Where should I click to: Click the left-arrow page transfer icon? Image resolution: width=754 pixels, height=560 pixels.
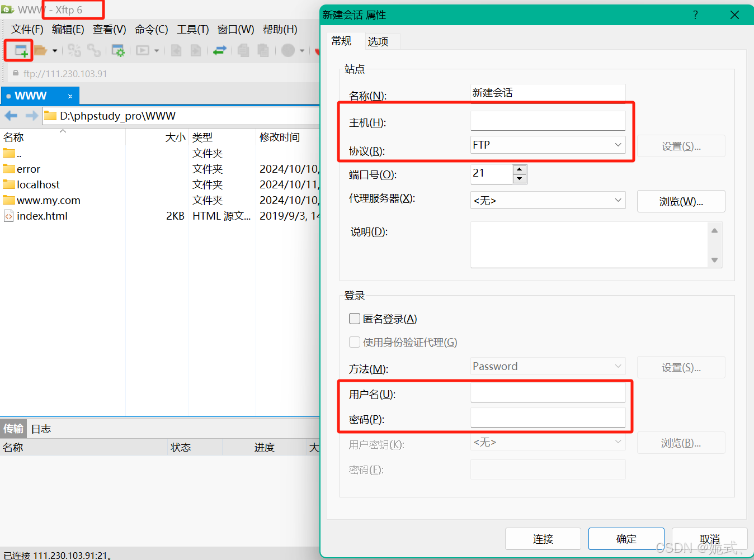point(176,51)
